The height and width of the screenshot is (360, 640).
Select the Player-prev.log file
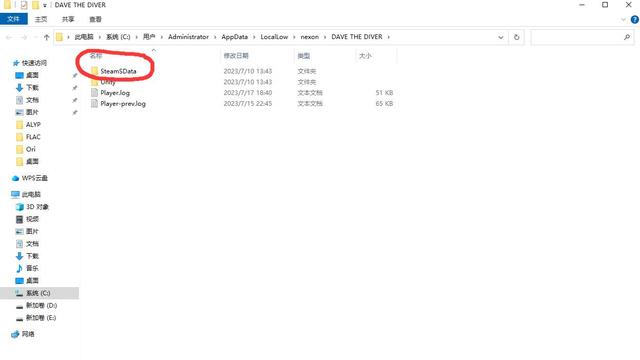pos(123,104)
